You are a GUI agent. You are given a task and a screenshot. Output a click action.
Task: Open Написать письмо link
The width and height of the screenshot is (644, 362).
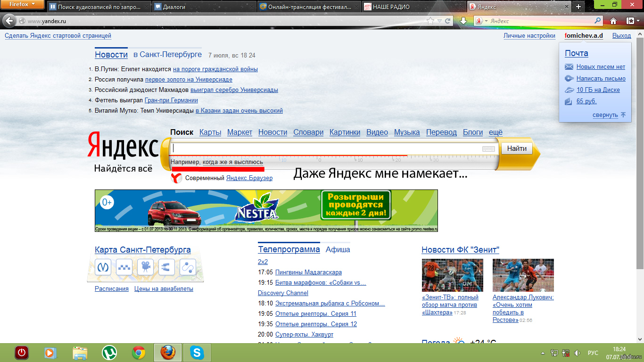click(601, 79)
